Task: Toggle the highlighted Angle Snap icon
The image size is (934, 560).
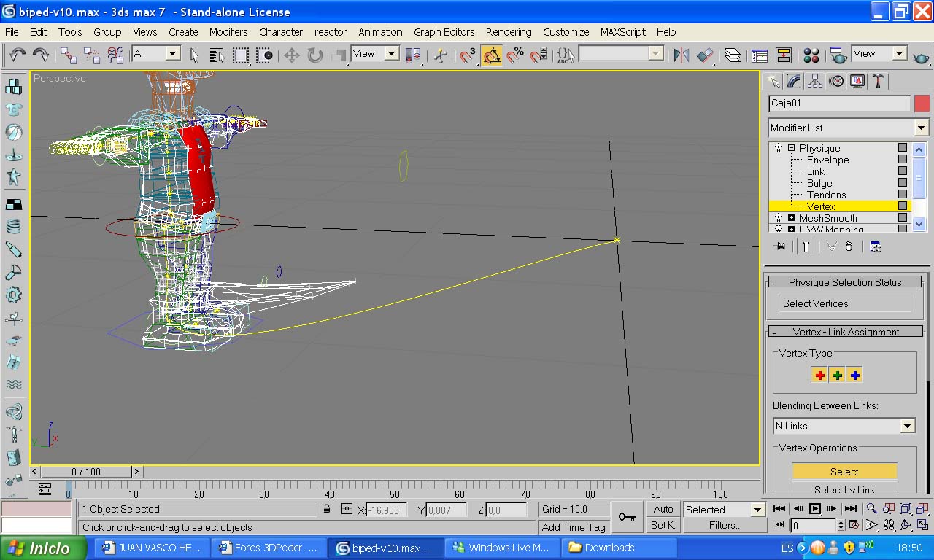Action: tap(492, 55)
